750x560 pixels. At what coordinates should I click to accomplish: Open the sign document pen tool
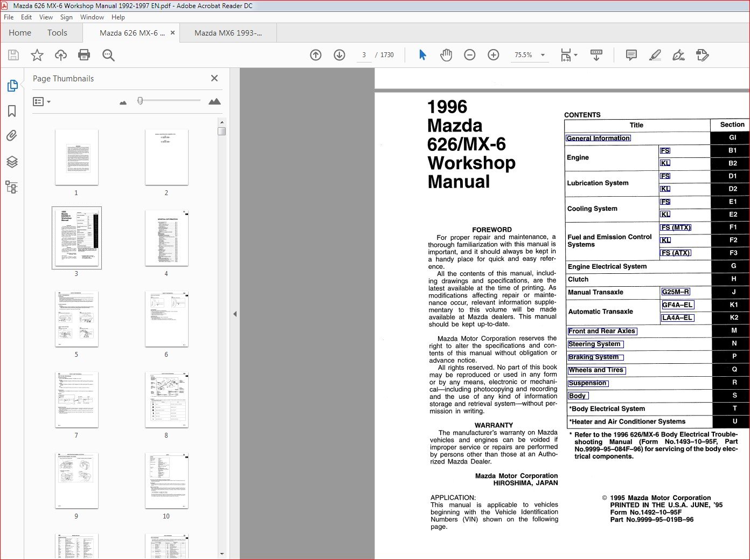(x=679, y=55)
